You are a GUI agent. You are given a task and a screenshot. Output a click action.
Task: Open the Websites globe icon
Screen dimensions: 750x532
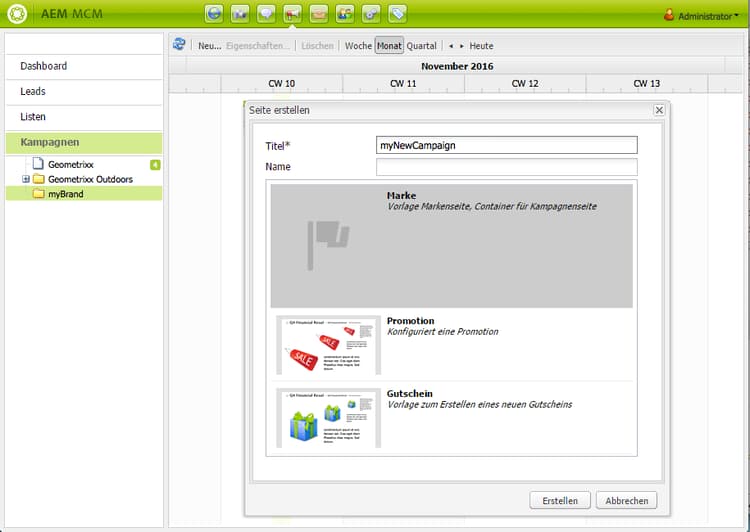pyautogui.click(x=214, y=13)
